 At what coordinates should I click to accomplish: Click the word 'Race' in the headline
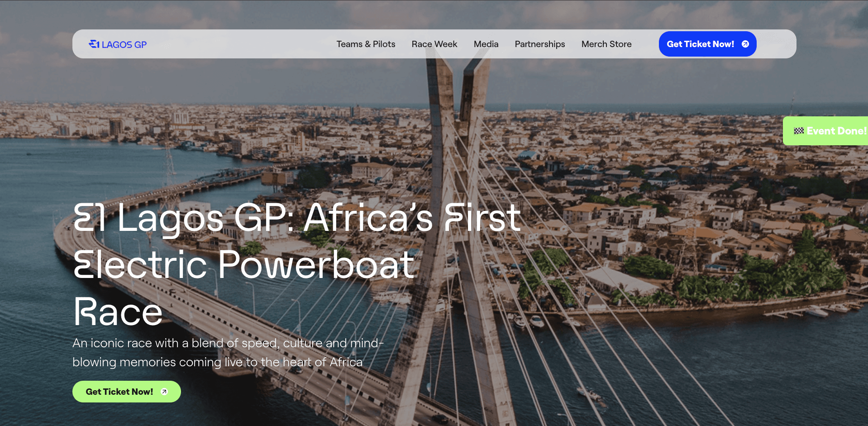click(x=118, y=312)
